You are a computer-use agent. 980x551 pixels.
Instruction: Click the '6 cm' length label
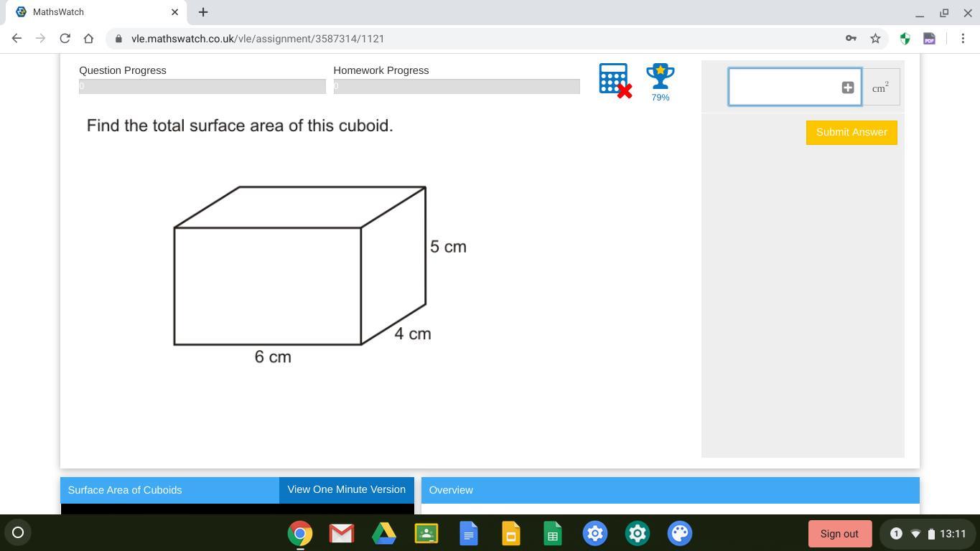tap(273, 357)
